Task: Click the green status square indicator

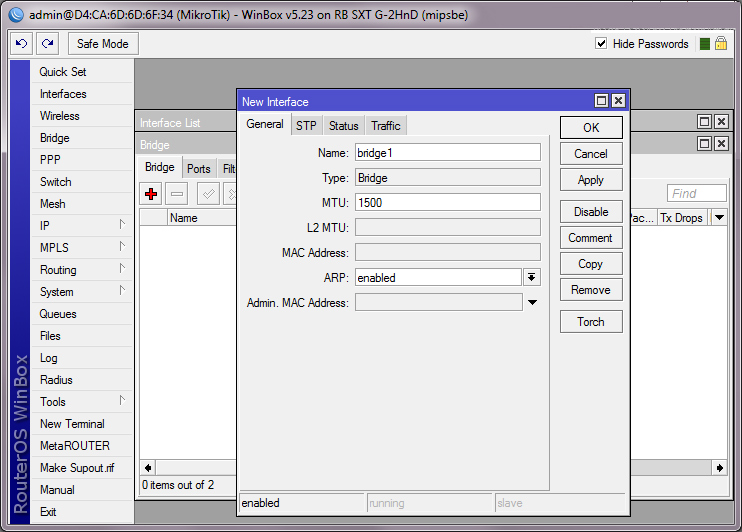Action: pyautogui.click(x=705, y=44)
